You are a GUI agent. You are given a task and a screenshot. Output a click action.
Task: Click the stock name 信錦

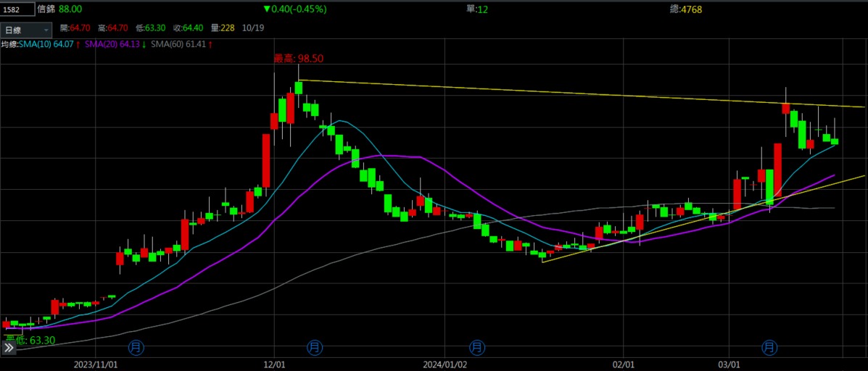coord(46,9)
